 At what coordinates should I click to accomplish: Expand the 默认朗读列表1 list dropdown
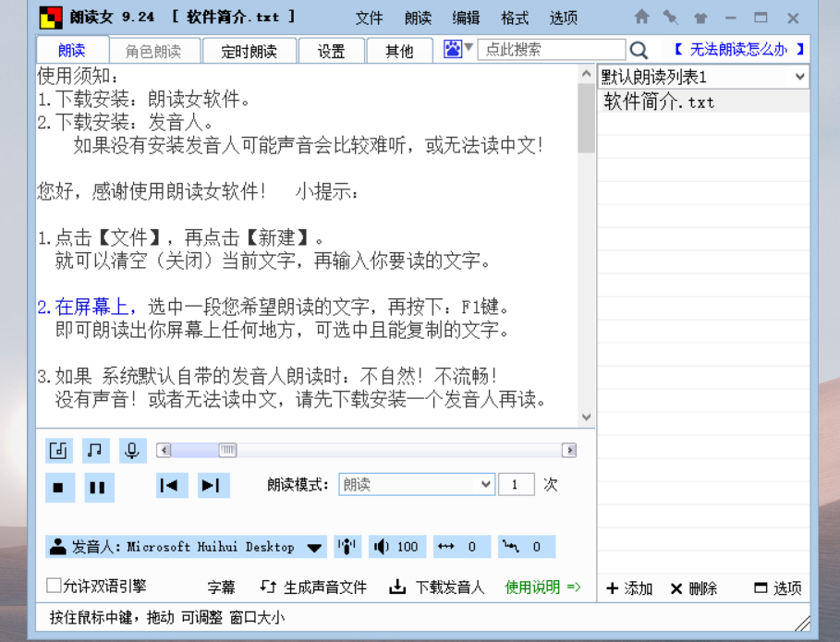click(799, 77)
